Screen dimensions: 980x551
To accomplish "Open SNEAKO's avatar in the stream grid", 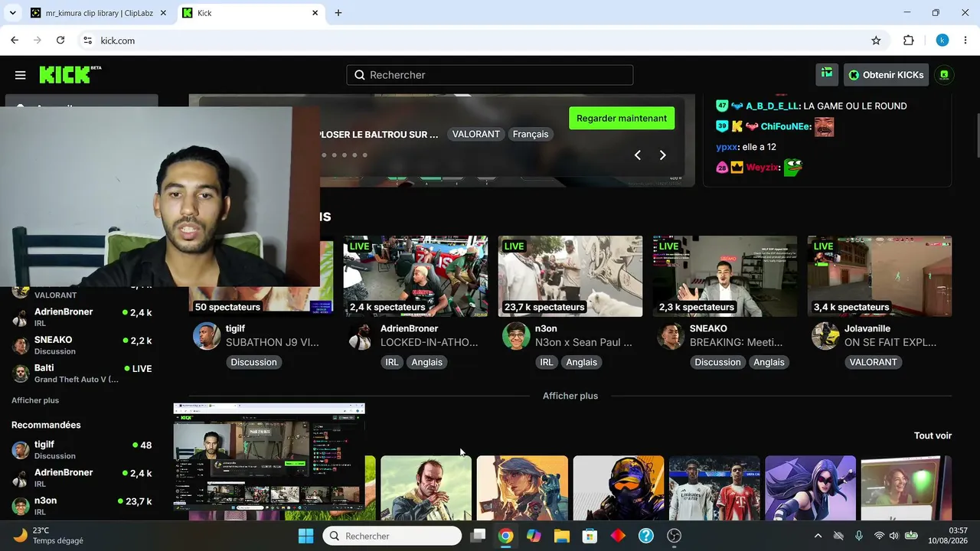I will tap(671, 336).
